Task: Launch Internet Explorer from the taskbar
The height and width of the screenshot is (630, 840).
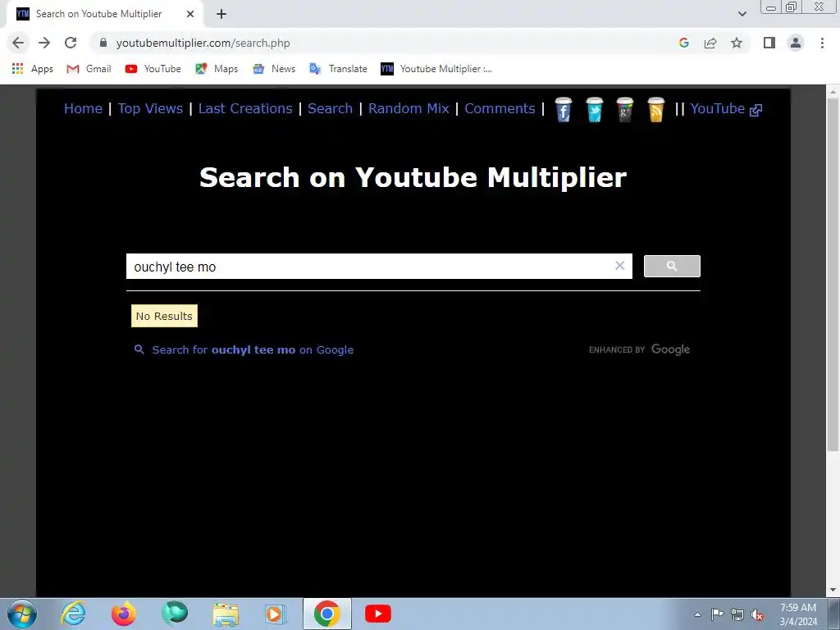Action: tap(73, 614)
